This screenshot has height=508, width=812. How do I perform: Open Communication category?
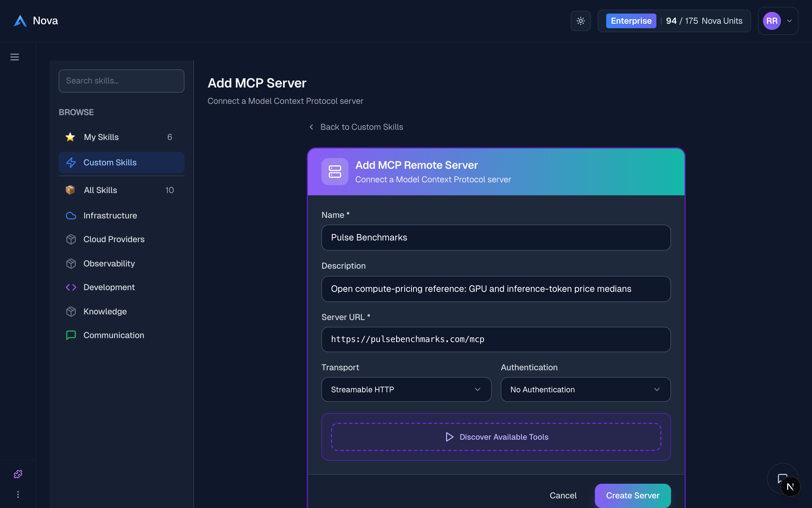pyautogui.click(x=121, y=335)
